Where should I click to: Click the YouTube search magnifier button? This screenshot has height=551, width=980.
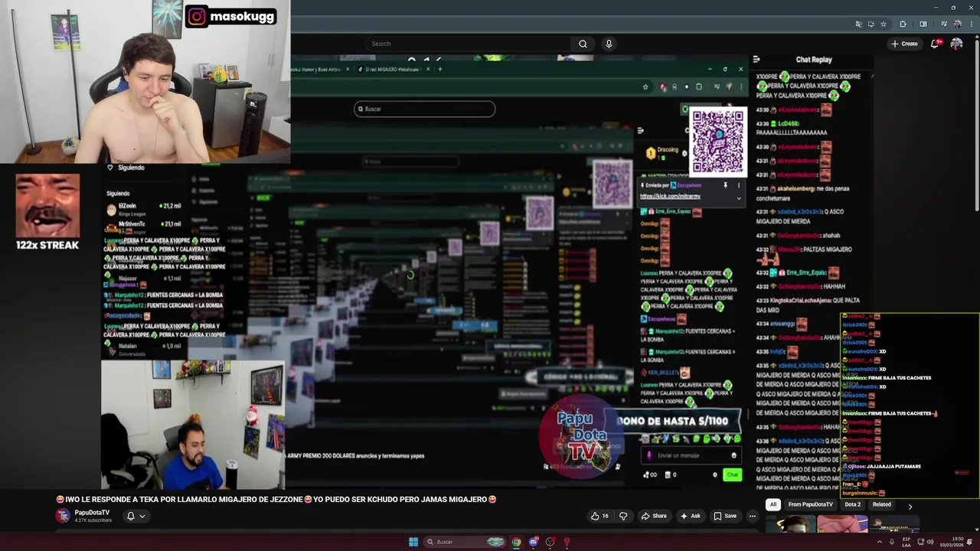click(583, 44)
